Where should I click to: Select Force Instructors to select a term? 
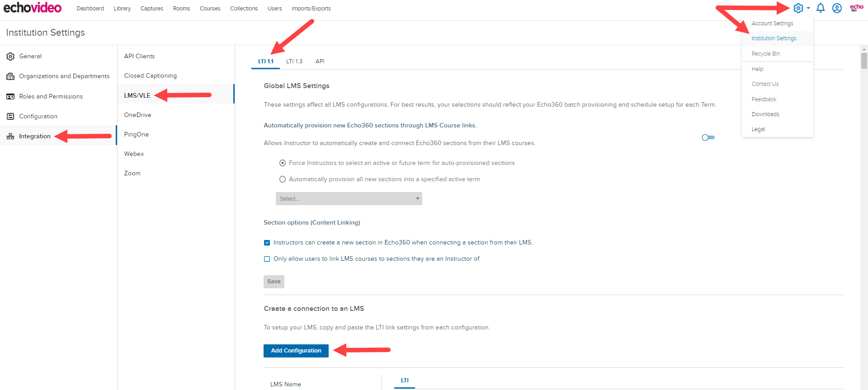tap(283, 163)
